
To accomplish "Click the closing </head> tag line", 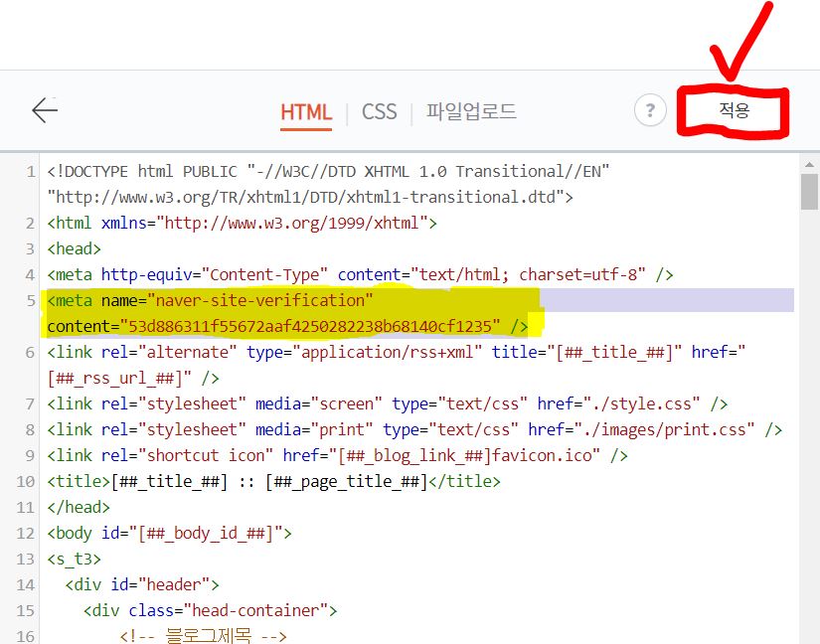I will tap(79, 507).
